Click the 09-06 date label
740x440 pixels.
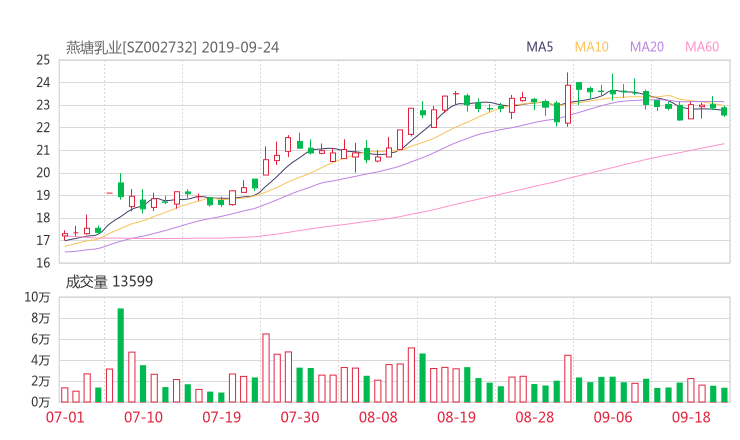coord(613,417)
